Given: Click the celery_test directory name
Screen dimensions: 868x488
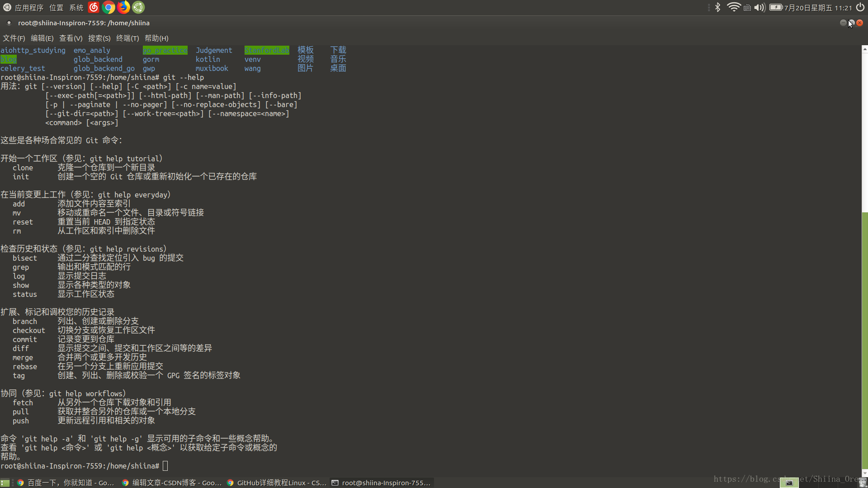Looking at the screenshot, I should [23, 68].
